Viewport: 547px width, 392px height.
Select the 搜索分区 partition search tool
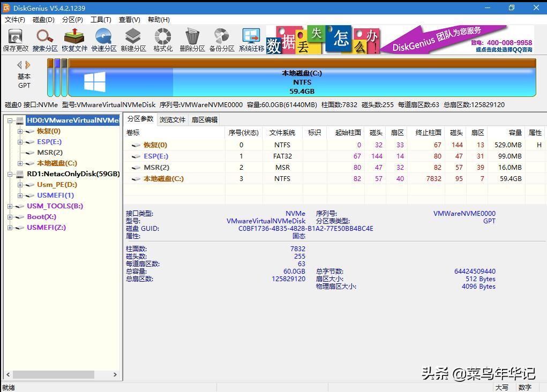click(44, 40)
